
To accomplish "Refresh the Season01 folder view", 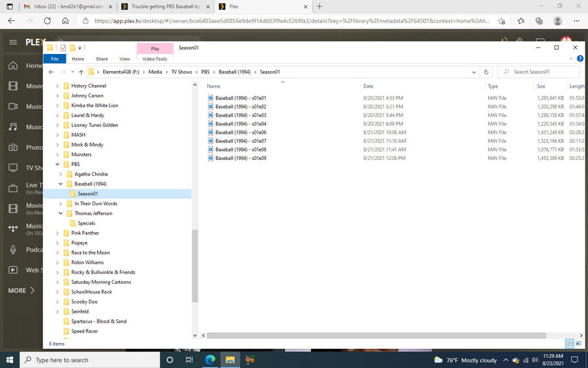I will click(x=486, y=72).
